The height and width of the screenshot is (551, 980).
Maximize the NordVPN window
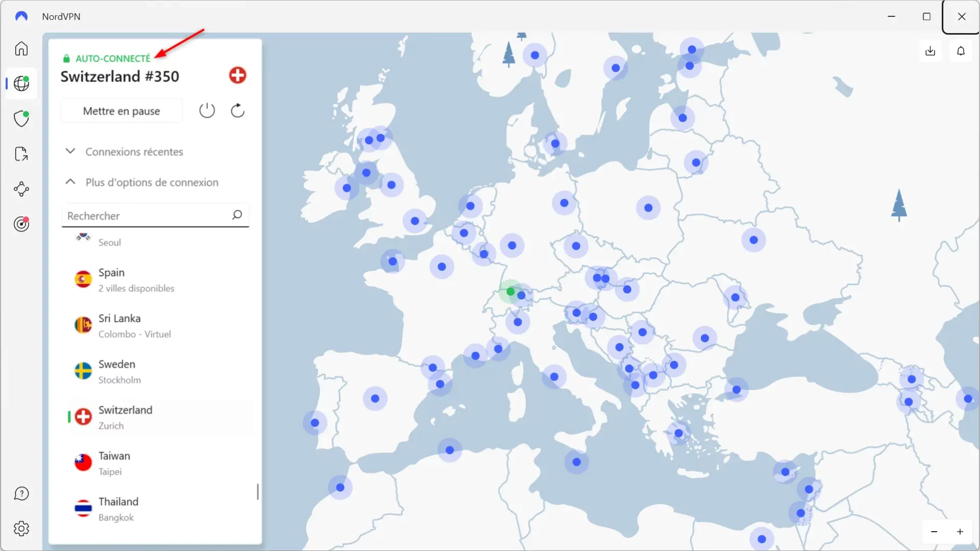click(x=926, y=16)
